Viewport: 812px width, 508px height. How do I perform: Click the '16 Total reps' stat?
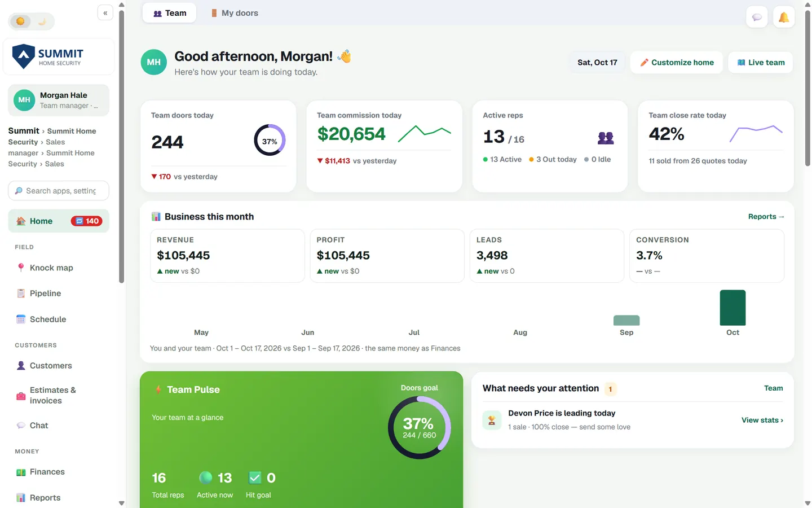pos(168,485)
